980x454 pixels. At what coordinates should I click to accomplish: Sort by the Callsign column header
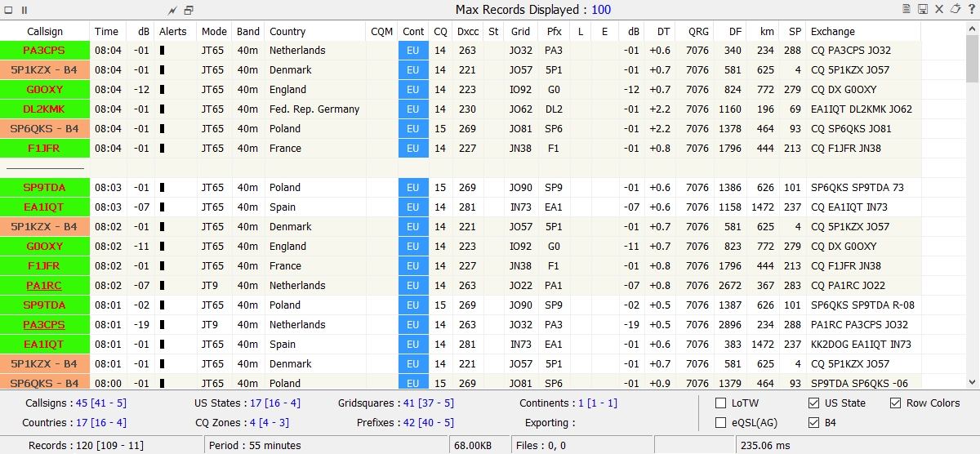45,32
